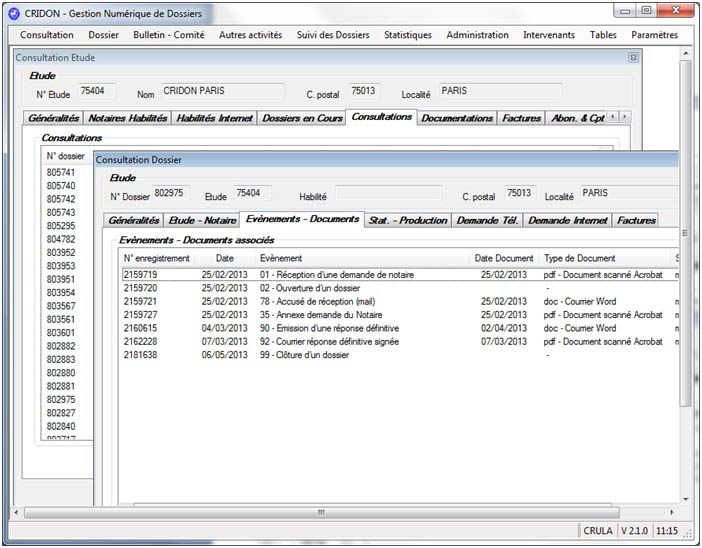Switch to the Notaires Habilités tab

tap(127, 118)
